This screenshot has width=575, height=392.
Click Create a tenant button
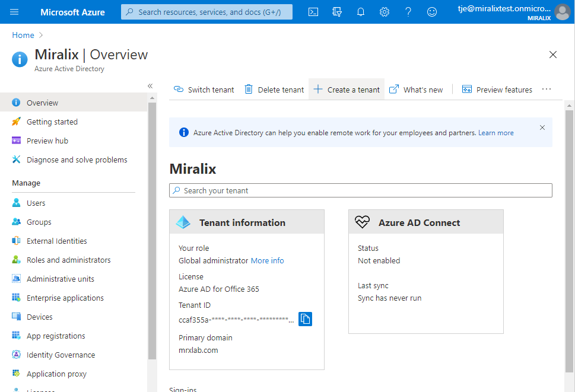[347, 90]
